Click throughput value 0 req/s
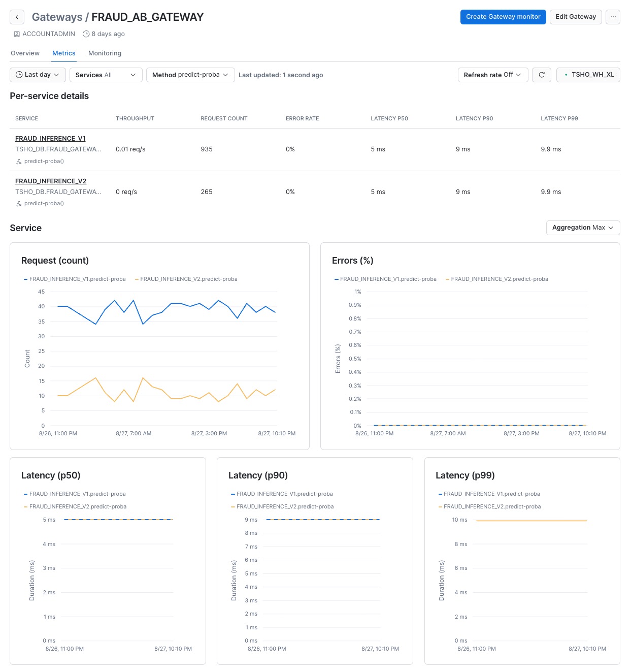Viewport: 631px width, 672px height. click(x=126, y=192)
